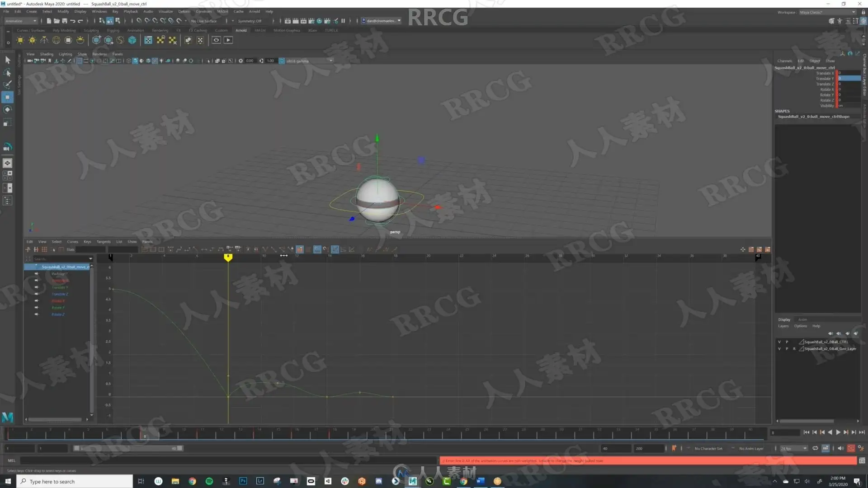Click the Arnold skydome light shelf icon
The height and width of the screenshot is (488, 868).
(56, 40)
